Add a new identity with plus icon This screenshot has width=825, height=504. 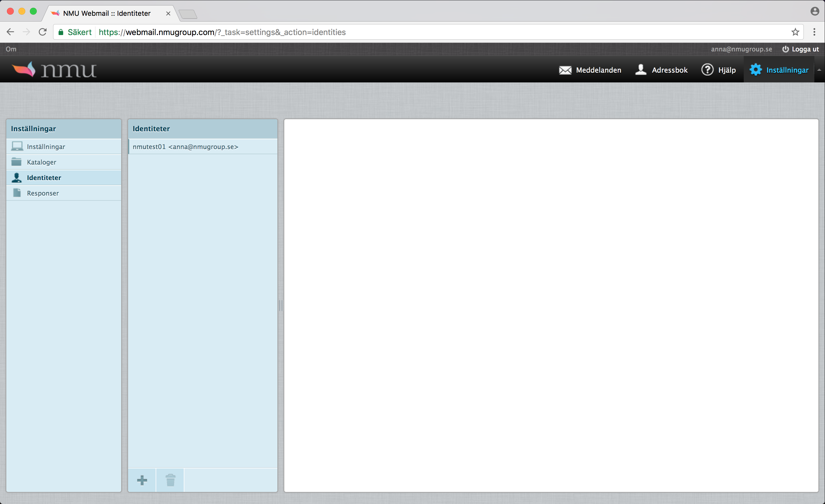pyautogui.click(x=142, y=480)
